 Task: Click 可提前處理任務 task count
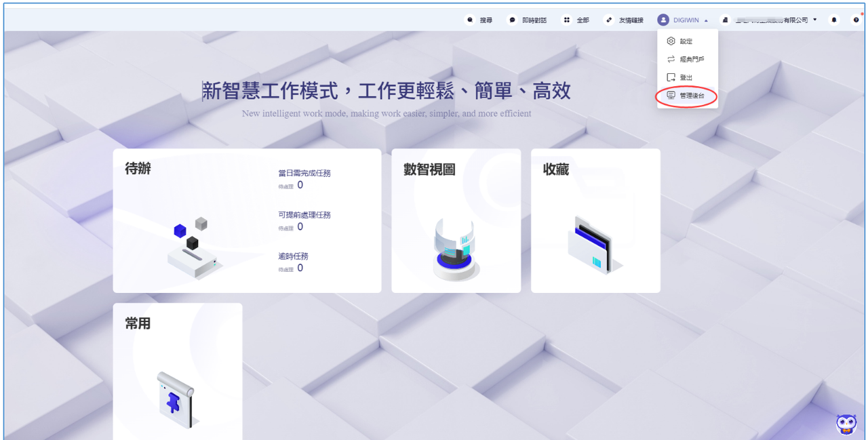pos(300,226)
